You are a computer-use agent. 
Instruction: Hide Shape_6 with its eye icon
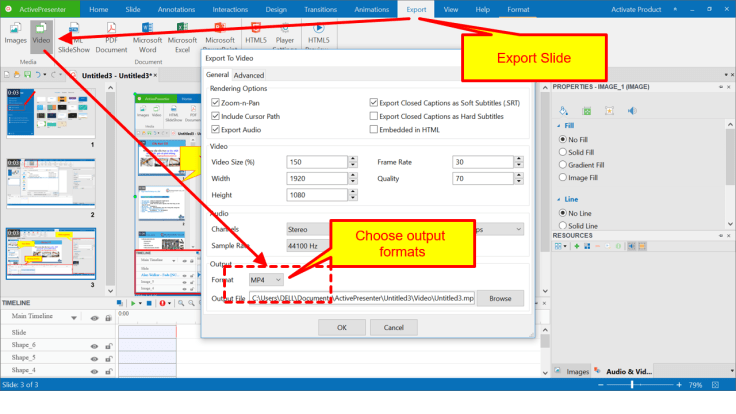[x=94, y=346]
